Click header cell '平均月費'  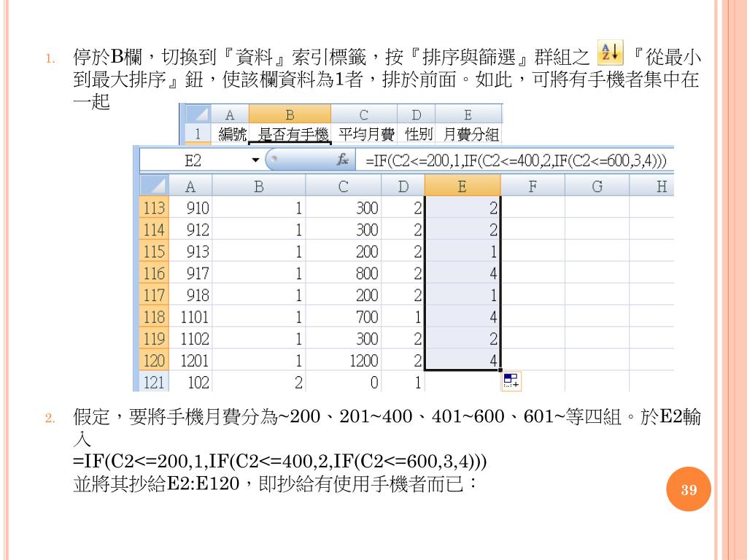(364, 134)
